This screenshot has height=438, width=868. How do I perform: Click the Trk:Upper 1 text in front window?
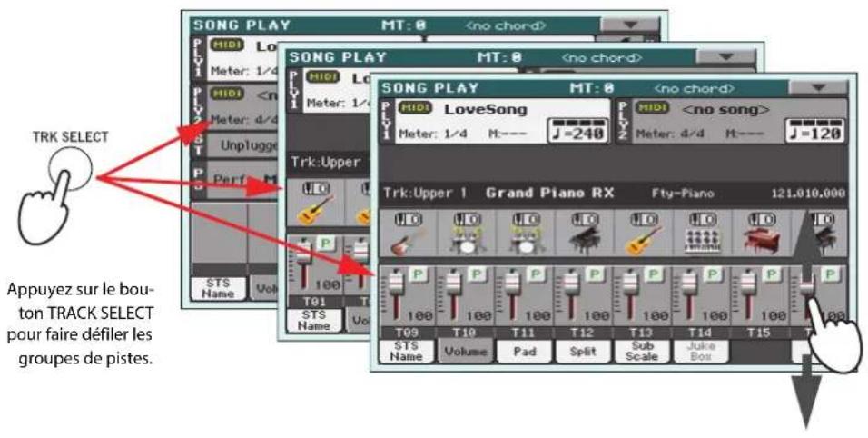pos(425,194)
